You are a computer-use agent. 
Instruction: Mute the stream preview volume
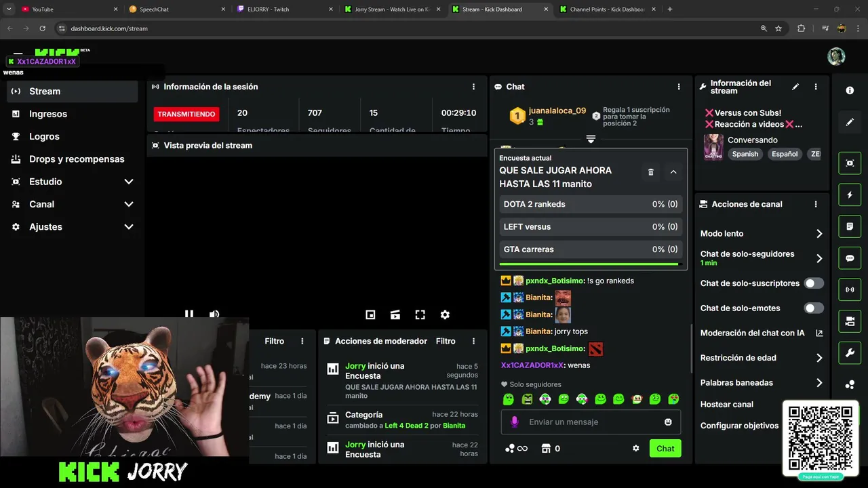(x=214, y=314)
